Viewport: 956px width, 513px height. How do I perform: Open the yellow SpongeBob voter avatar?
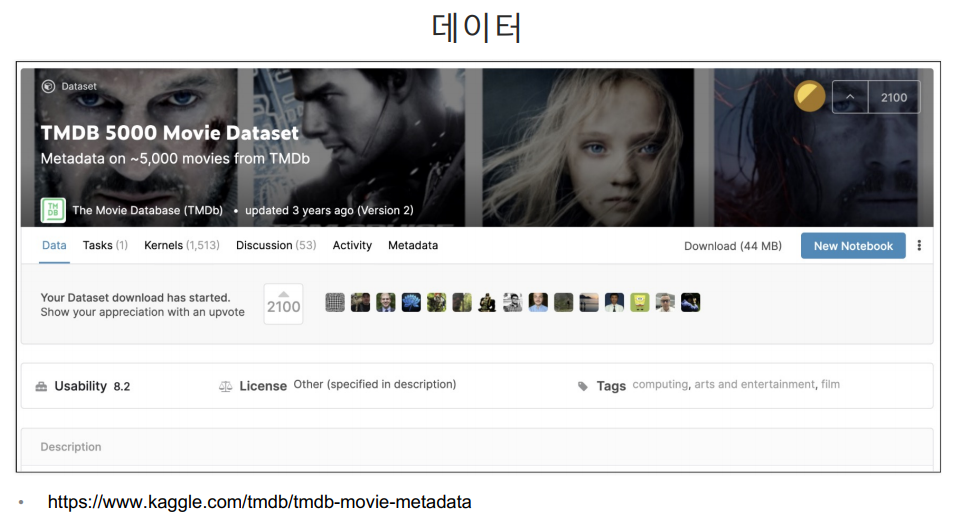pos(640,302)
